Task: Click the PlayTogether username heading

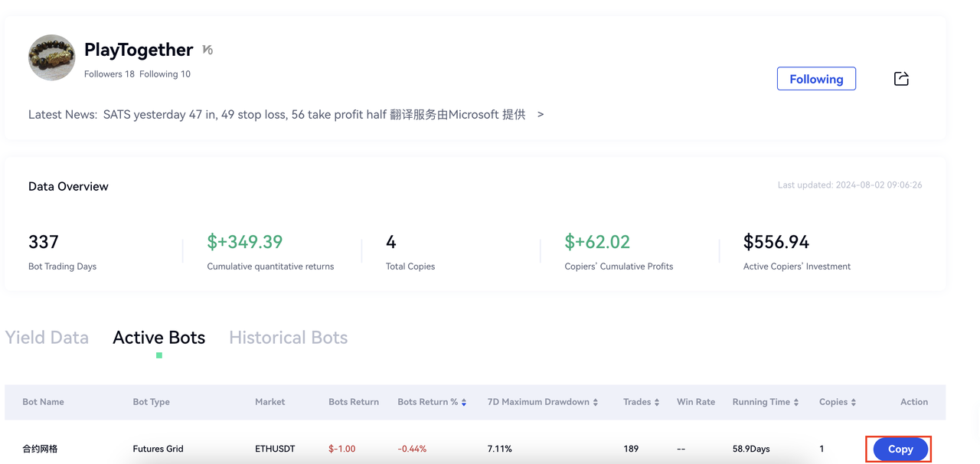Action: pos(139,50)
